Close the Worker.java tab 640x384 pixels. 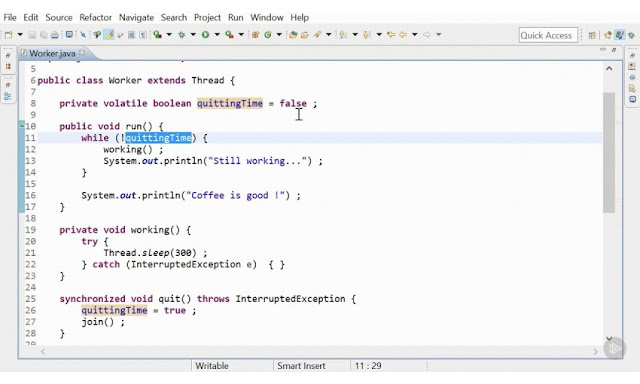[x=82, y=52]
